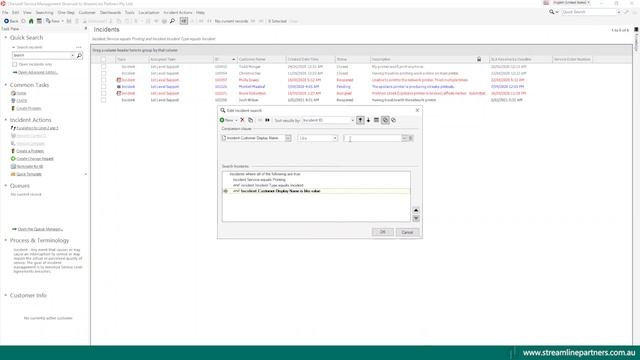Click the Create Change Request green icon
Image resolution: width=640 pixels, height=360 pixels.
(13, 158)
